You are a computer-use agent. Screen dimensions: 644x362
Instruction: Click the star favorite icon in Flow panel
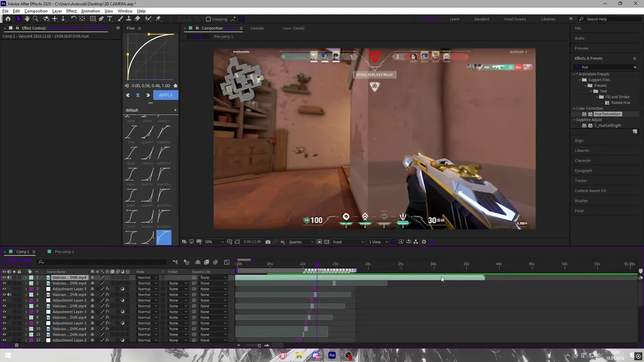point(175,86)
